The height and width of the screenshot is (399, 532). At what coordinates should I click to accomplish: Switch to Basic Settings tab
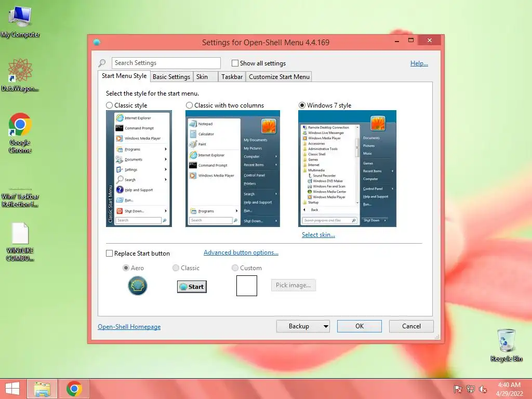pyautogui.click(x=171, y=77)
